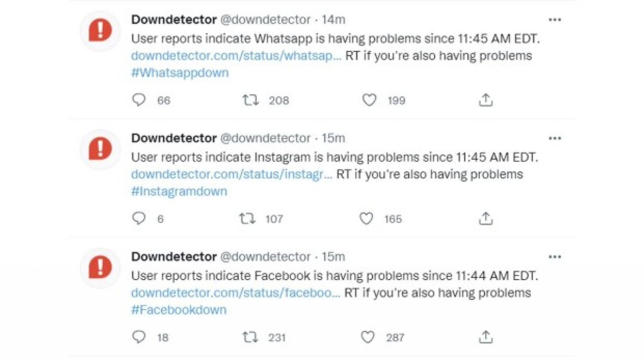Retweet the Instagram problems tweet
The image size is (644, 361).
[247, 219]
